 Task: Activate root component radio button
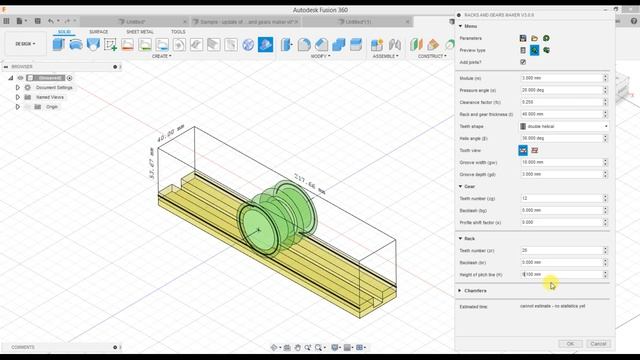(x=69, y=78)
